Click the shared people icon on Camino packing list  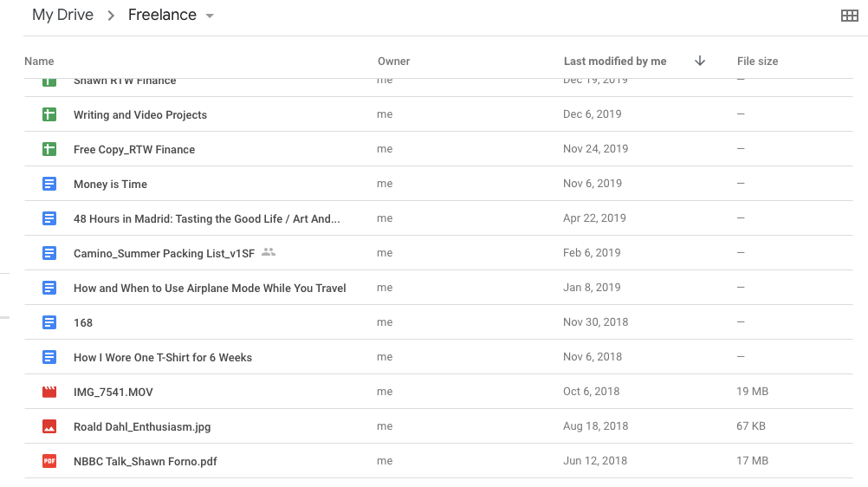tap(269, 252)
